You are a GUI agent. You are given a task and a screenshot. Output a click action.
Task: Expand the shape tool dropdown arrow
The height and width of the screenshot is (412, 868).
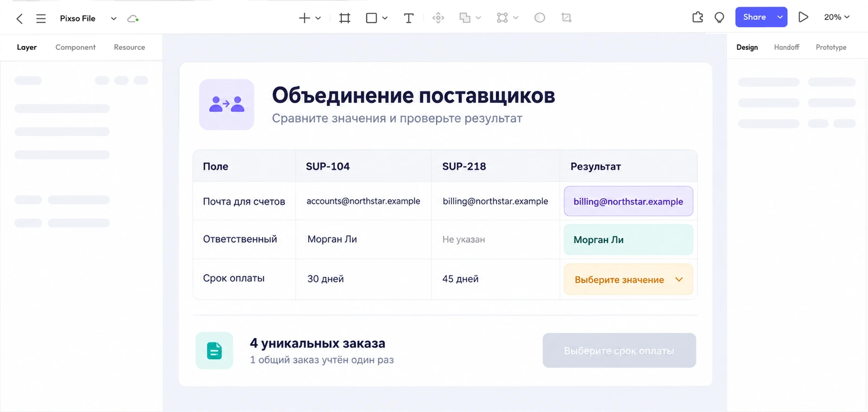[385, 18]
